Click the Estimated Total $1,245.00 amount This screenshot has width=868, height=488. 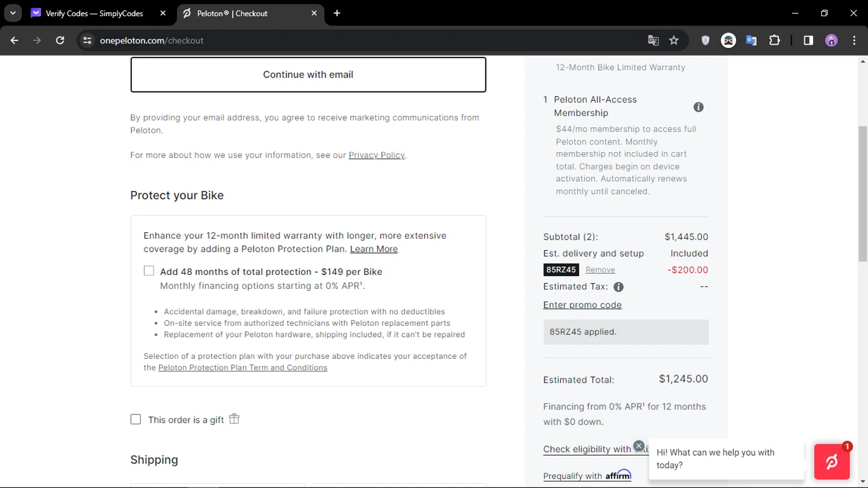[683, 379]
